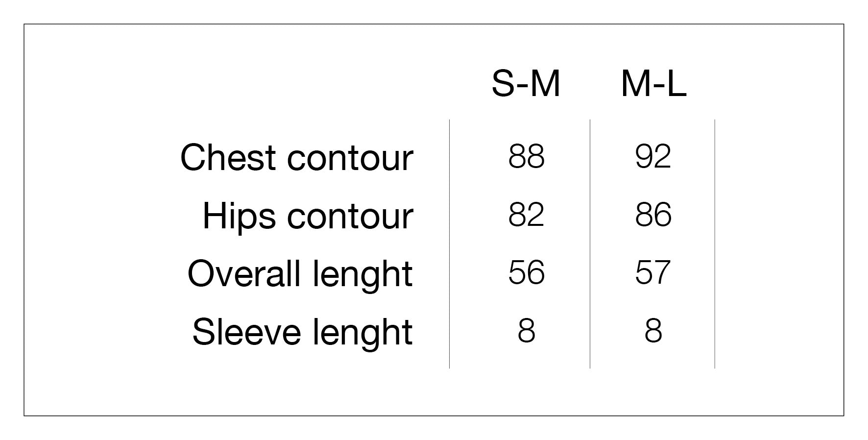Click the word 'contour' in Chest row
868x440 pixels.
[x=350, y=159]
